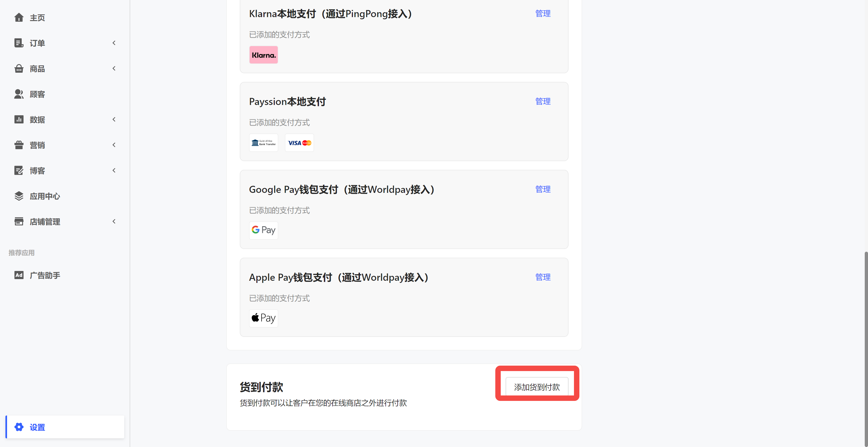
Task: Click the customer icon beside 顾客
Action: (19, 94)
